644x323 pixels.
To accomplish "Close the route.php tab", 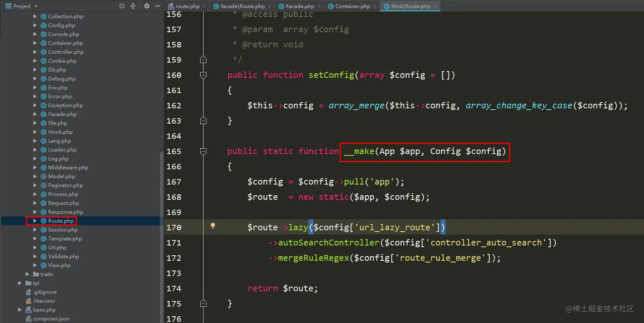I will click(204, 6).
